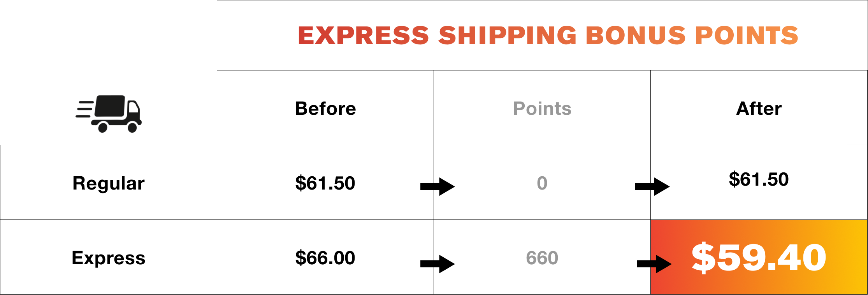Click the word SHIPPING in the title
Screen dimensions: 868x295
point(507,35)
